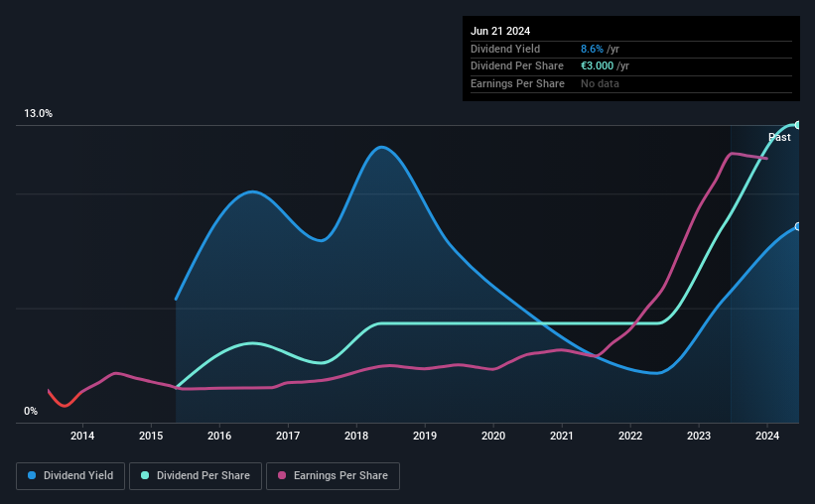Click the Earnings Per Share peak in 2023
The height and width of the screenshot is (504, 815).
(732, 153)
